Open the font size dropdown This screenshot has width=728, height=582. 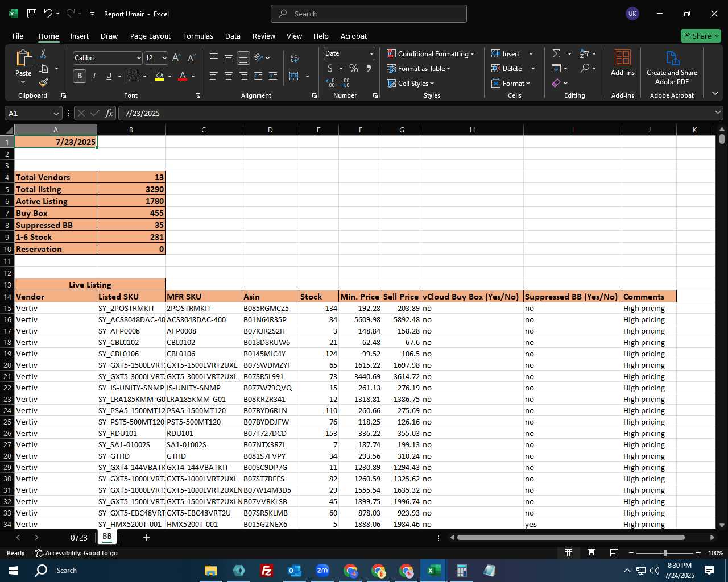coord(164,58)
